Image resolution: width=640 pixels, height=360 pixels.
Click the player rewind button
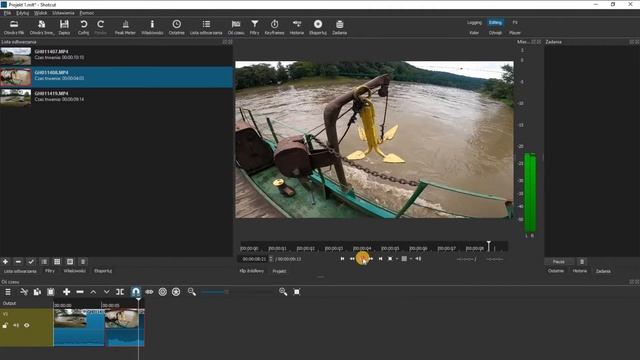352,258
